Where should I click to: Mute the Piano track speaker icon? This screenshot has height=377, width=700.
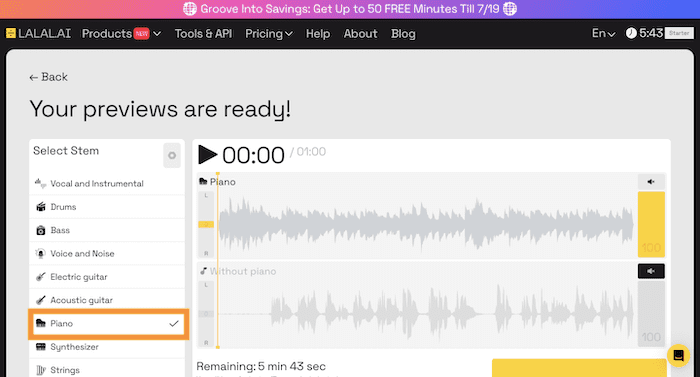point(651,182)
